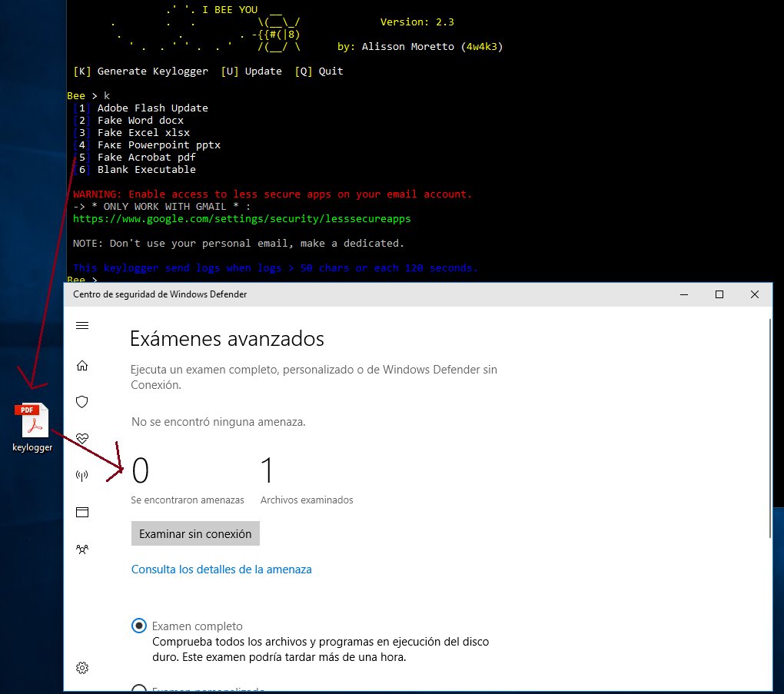
Task: Click 'Version: 2.3' text in terminal
Action: coord(417,22)
